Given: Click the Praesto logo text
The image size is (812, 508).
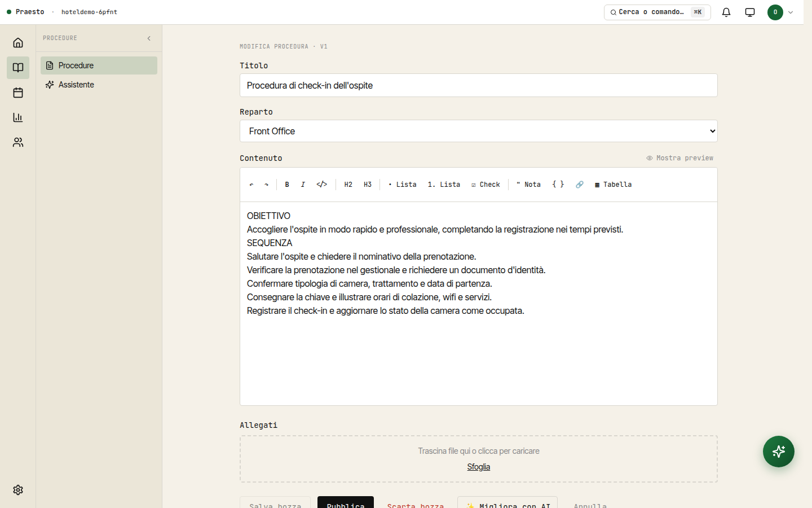Looking at the screenshot, I should pos(30,12).
